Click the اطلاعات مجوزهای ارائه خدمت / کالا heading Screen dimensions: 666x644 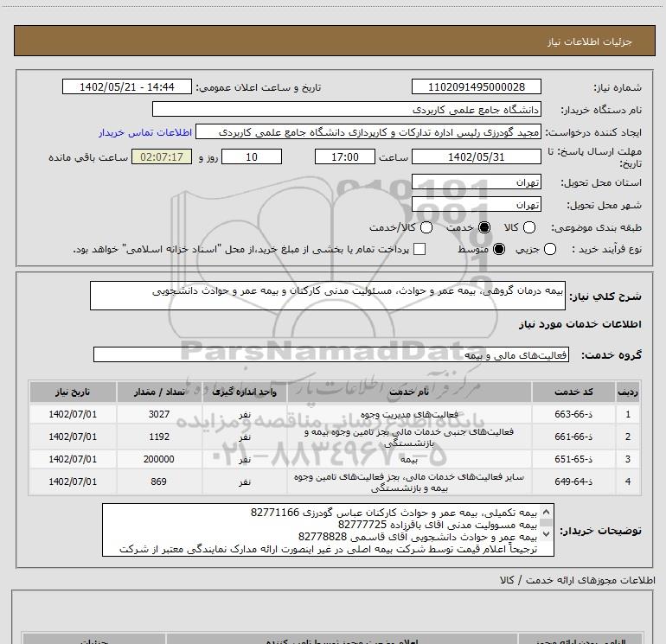pyautogui.click(x=577, y=580)
